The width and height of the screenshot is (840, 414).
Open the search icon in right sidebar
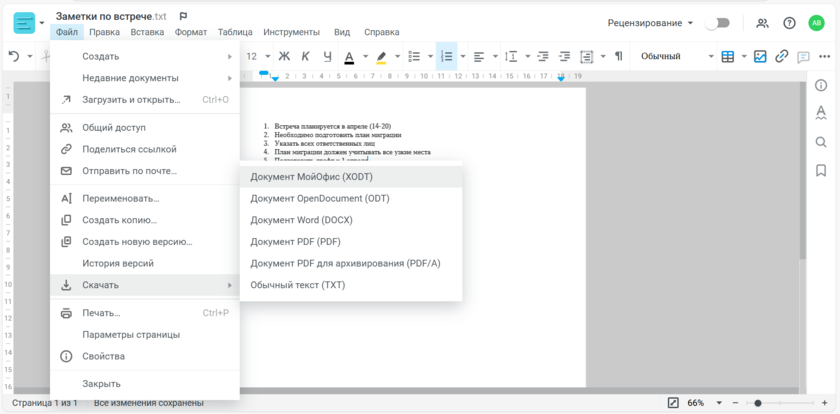coord(821,142)
